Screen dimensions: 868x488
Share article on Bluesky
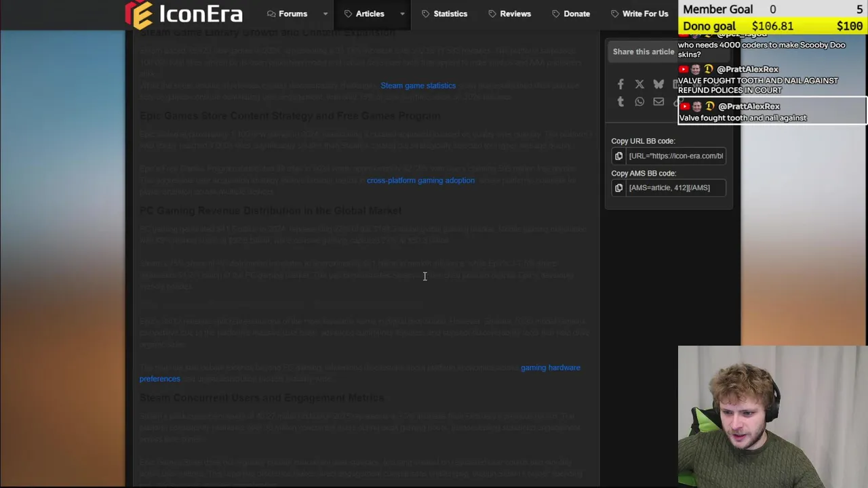pos(658,85)
